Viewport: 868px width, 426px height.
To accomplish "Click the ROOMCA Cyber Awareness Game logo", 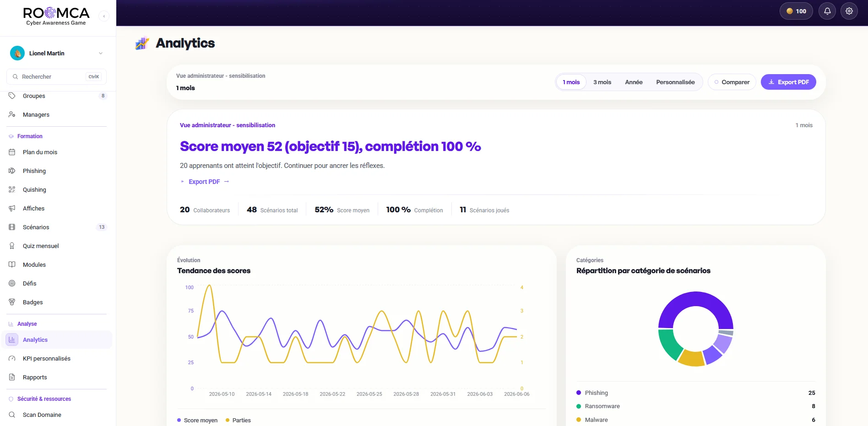I will 56,16.
